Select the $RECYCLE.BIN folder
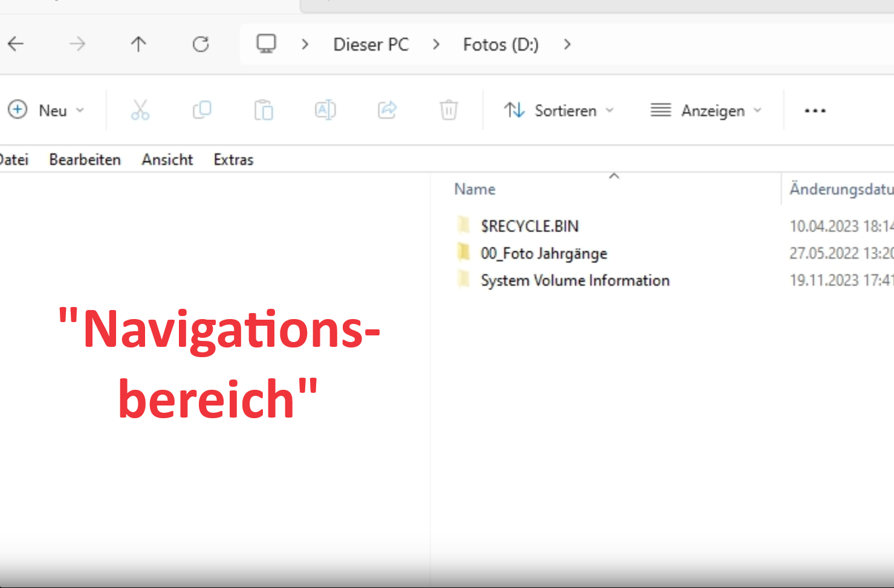The height and width of the screenshot is (588, 894). point(530,226)
